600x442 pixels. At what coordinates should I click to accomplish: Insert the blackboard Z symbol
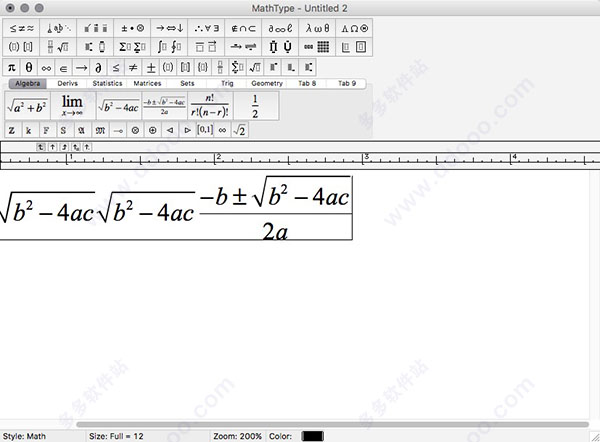tap(12, 130)
